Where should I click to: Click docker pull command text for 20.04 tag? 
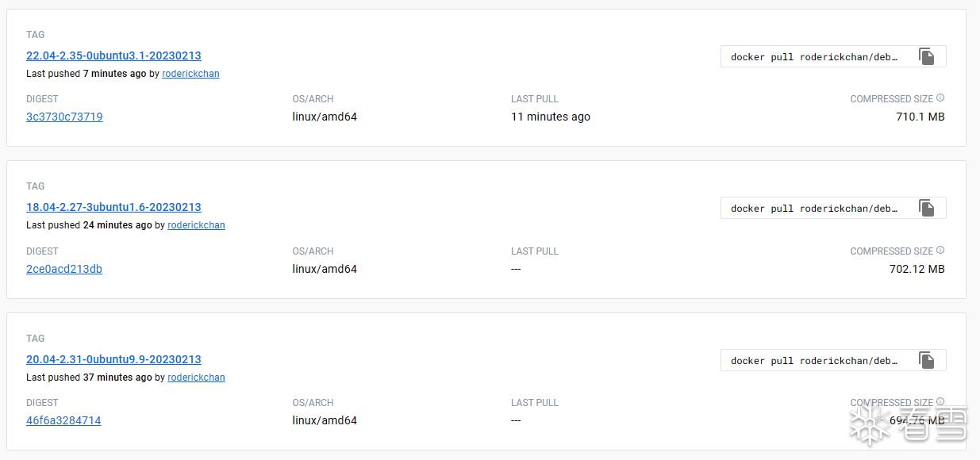point(813,361)
